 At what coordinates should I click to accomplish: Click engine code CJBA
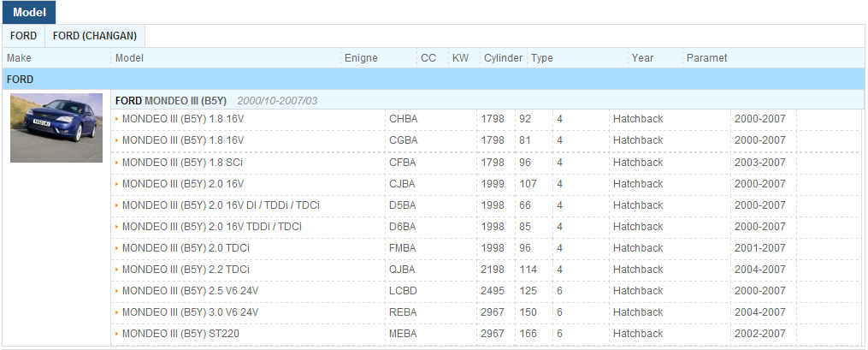(402, 184)
